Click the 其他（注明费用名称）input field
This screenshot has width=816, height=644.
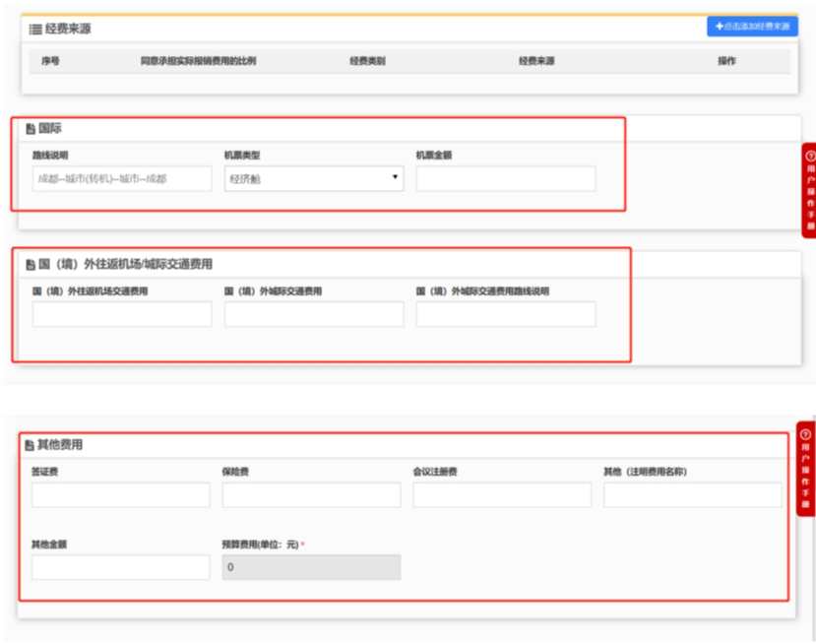coord(692,494)
